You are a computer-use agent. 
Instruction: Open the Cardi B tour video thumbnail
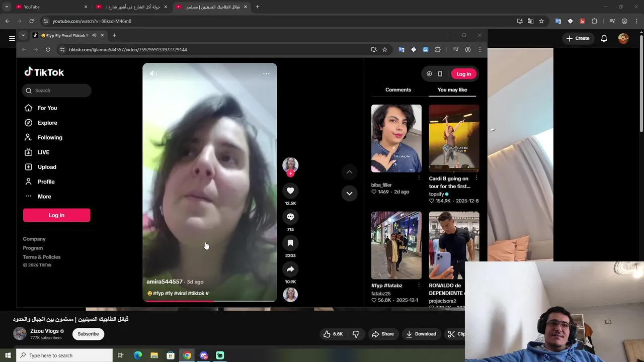[x=454, y=138]
